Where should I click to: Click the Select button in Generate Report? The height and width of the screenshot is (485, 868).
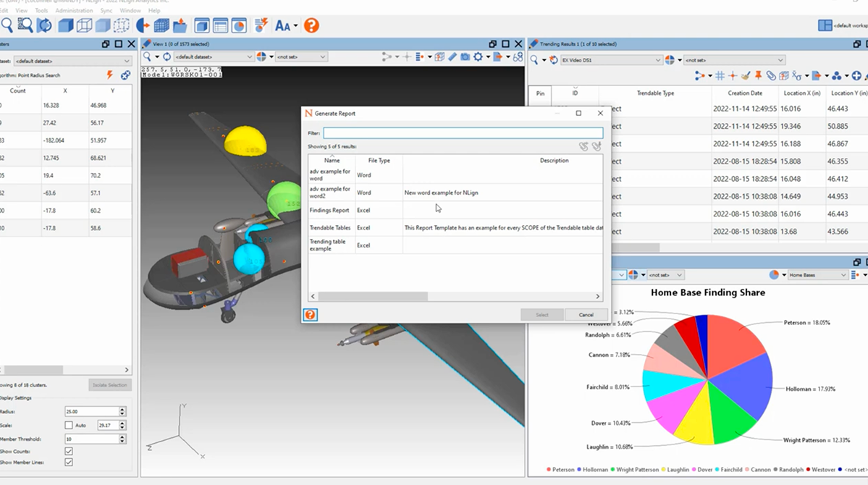click(x=542, y=314)
